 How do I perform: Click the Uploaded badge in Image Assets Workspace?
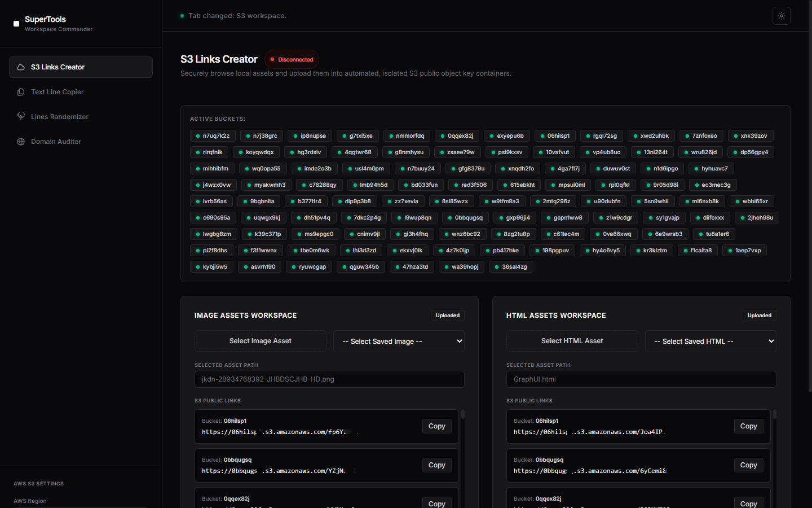448,316
